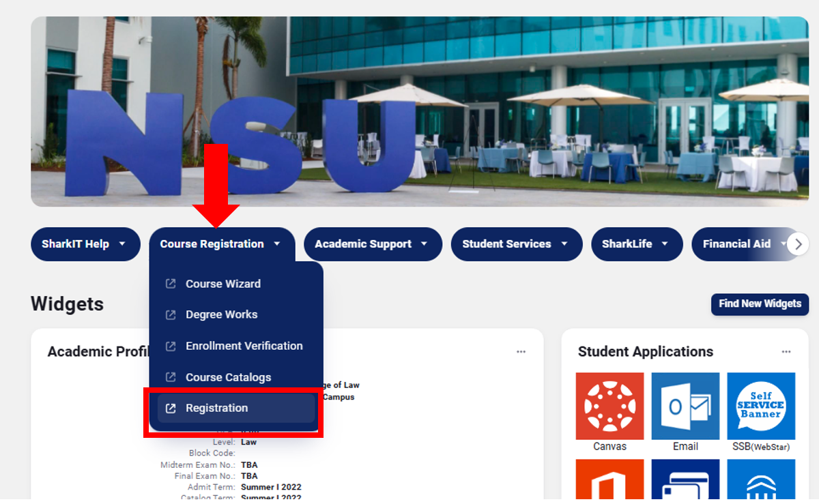Screen dimensions: 819x504
Task: Click the Academic Profile widget ellipsis menu
Action: (521, 351)
